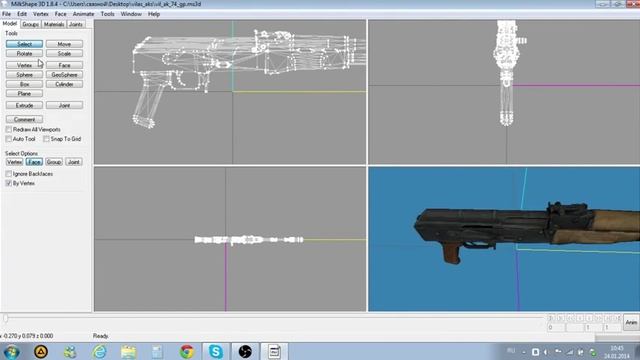Viewport: 640px width, 360px height.
Task: Click the animation timeline slider handle
Action: click(5, 318)
